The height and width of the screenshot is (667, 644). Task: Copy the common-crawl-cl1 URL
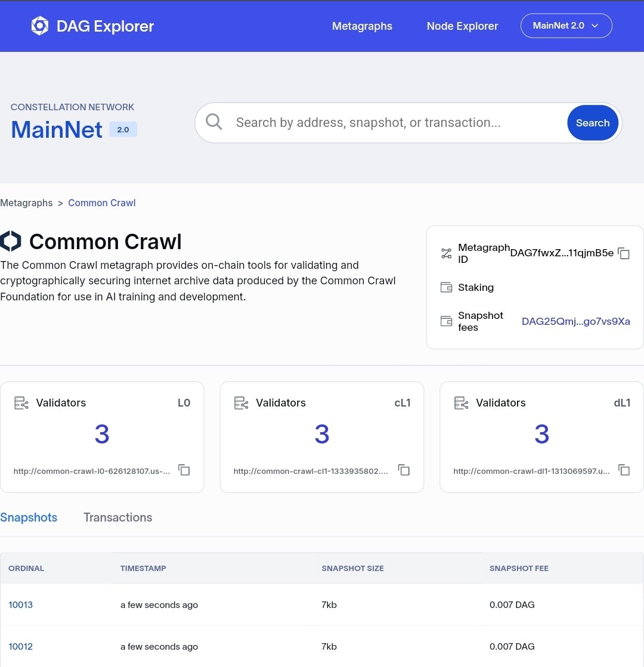404,470
